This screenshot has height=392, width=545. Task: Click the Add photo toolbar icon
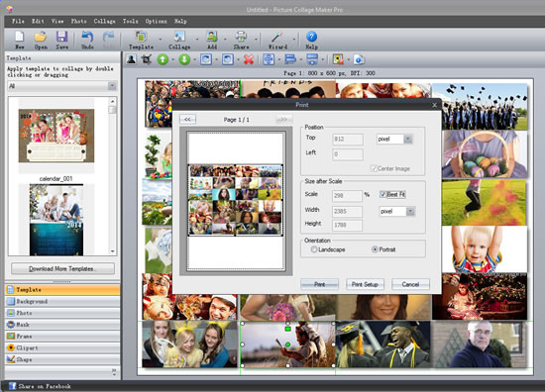pyautogui.click(x=212, y=37)
